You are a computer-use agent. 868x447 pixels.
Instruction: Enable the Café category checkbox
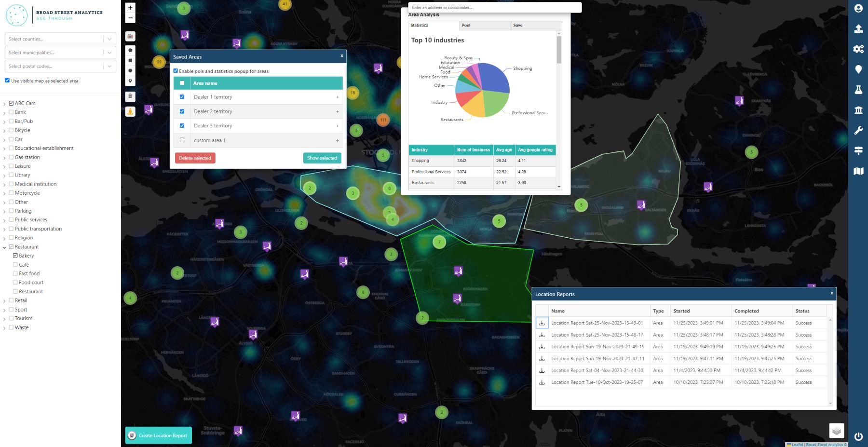15,265
